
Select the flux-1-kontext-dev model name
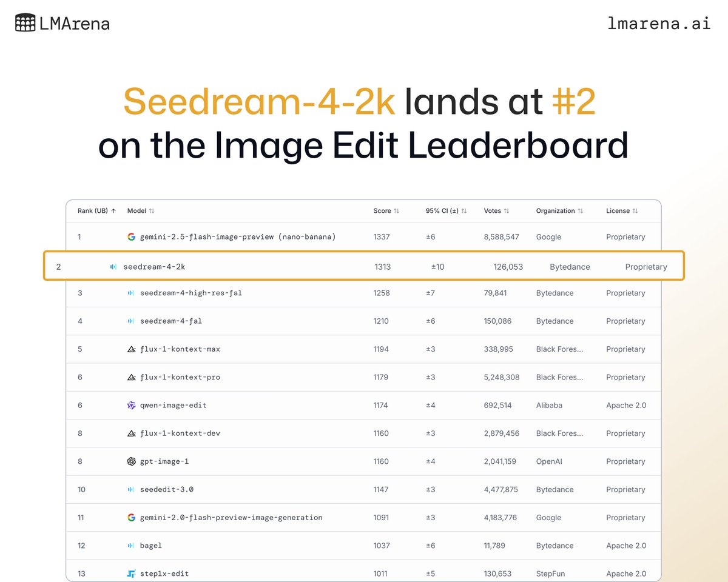click(180, 433)
